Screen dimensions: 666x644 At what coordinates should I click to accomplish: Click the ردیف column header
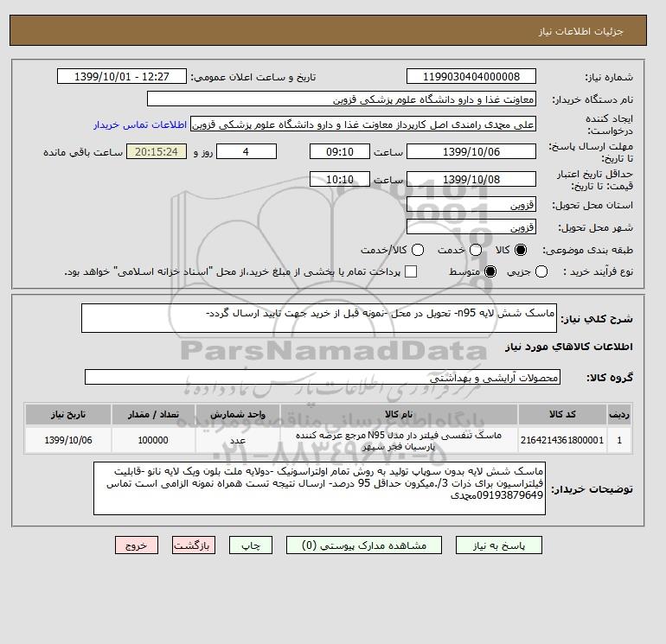[x=619, y=414]
